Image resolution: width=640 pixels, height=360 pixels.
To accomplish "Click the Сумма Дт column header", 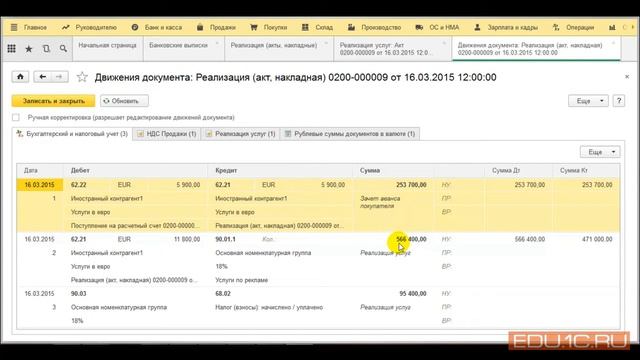I will [x=519, y=171].
